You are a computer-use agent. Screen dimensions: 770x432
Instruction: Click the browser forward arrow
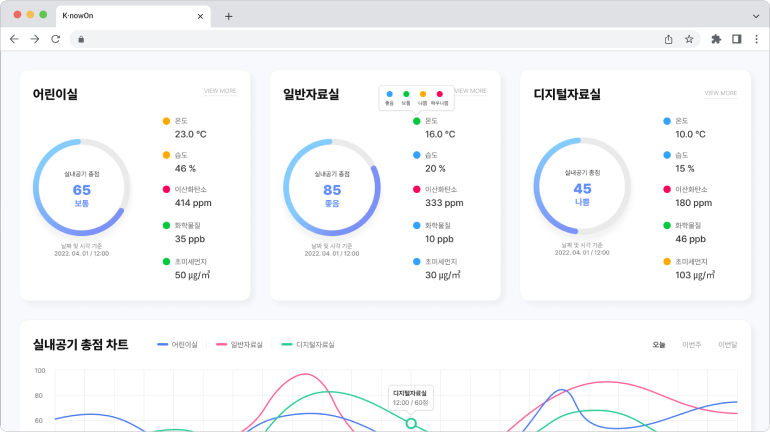point(35,39)
